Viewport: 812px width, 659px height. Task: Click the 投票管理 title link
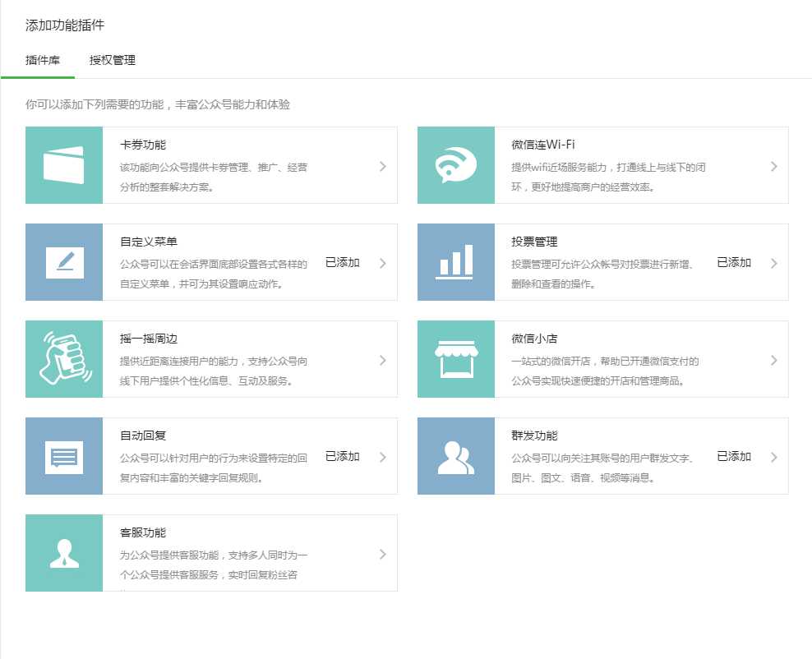click(534, 242)
